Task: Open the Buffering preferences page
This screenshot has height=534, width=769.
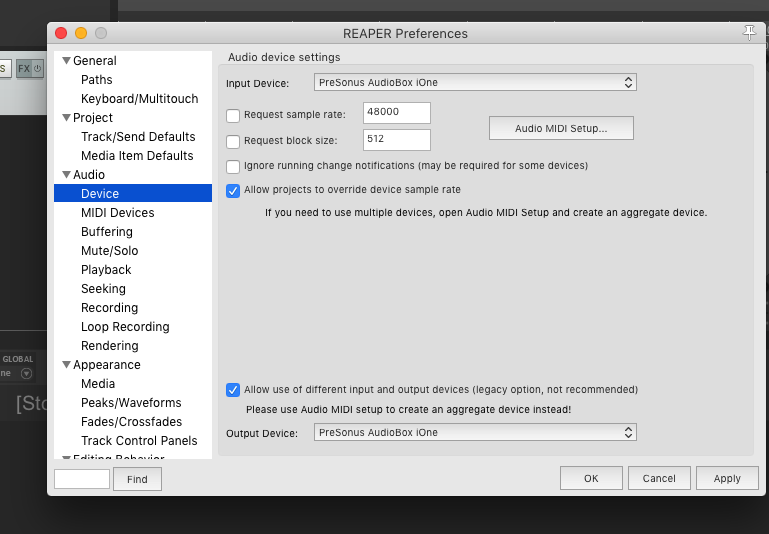Action: coord(107,232)
